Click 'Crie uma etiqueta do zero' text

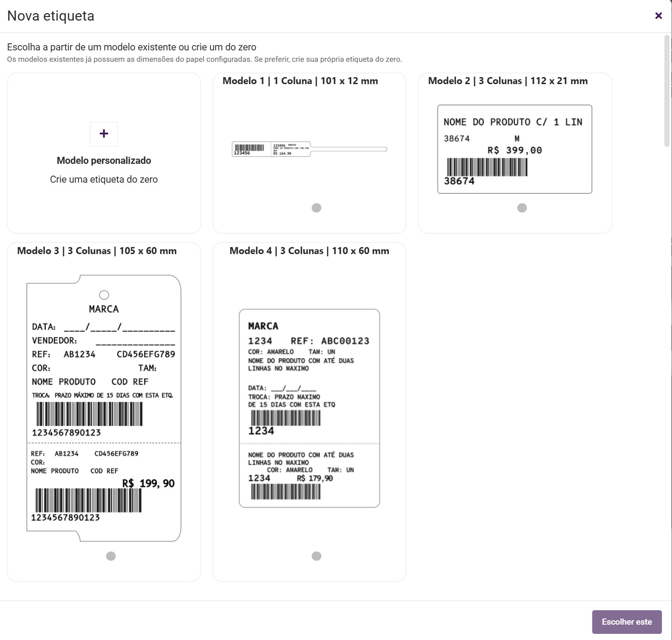(104, 179)
